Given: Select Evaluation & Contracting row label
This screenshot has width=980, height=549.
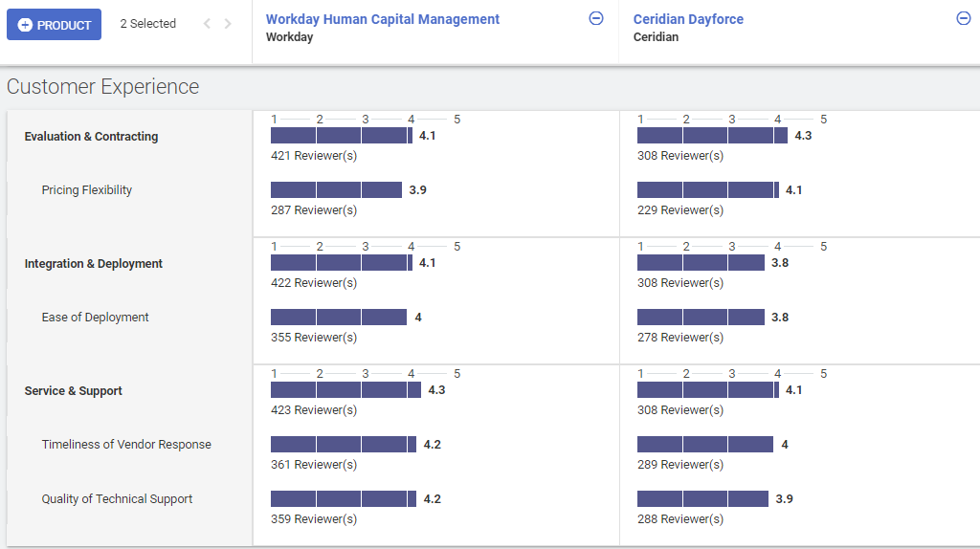Looking at the screenshot, I should [91, 136].
